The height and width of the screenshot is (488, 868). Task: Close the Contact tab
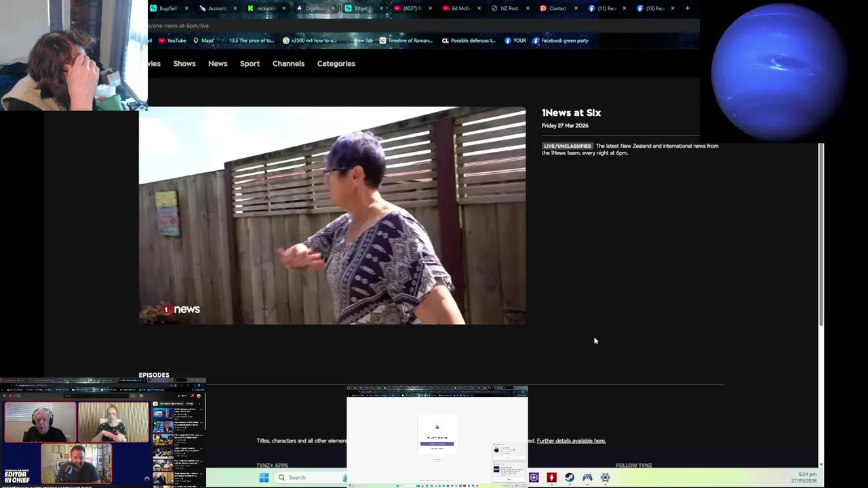(x=576, y=8)
